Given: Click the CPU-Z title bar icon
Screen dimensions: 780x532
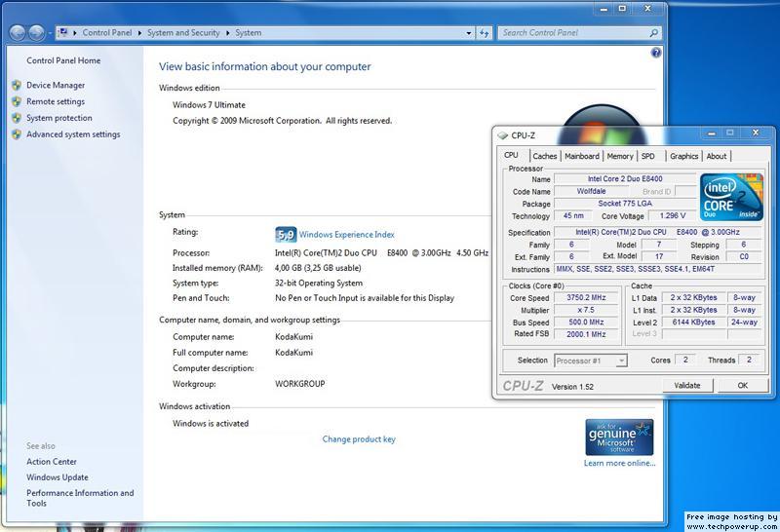Looking at the screenshot, I should tap(502, 135).
